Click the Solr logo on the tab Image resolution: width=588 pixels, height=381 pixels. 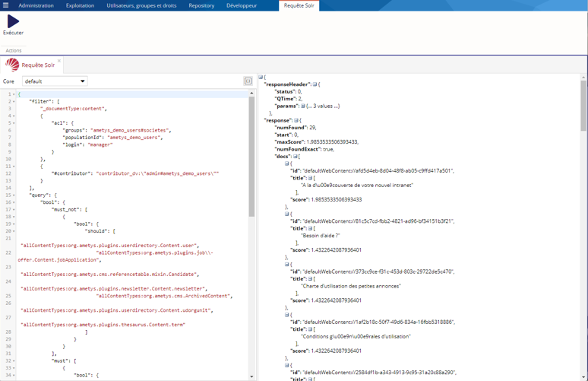coord(12,65)
